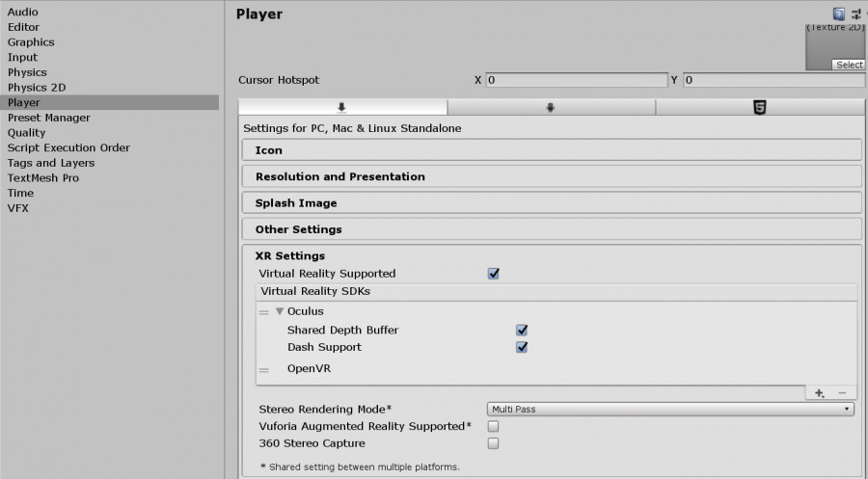Toggle the Dash Support checkbox
Screen dimensions: 868x479
tap(522, 347)
